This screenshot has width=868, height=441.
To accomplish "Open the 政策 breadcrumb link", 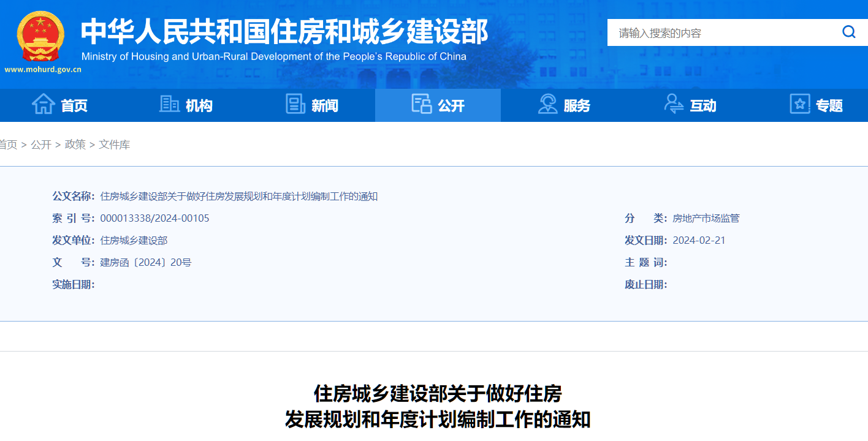I will (x=75, y=144).
